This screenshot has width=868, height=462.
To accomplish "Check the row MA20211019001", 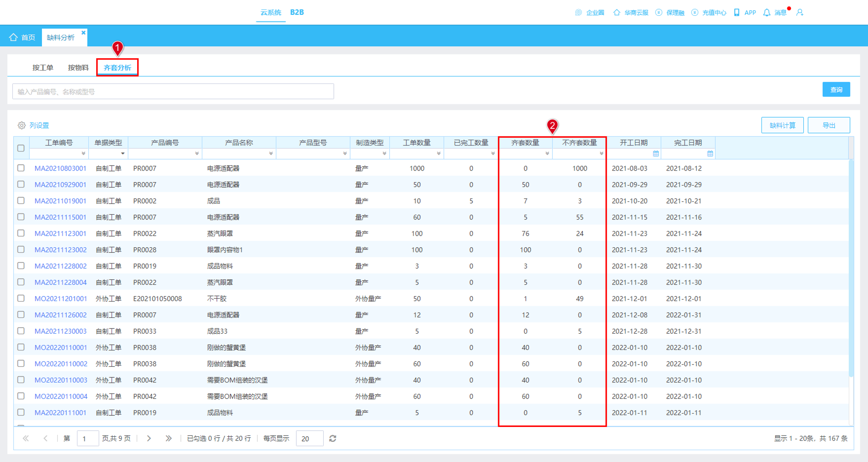I will (x=21, y=201).
